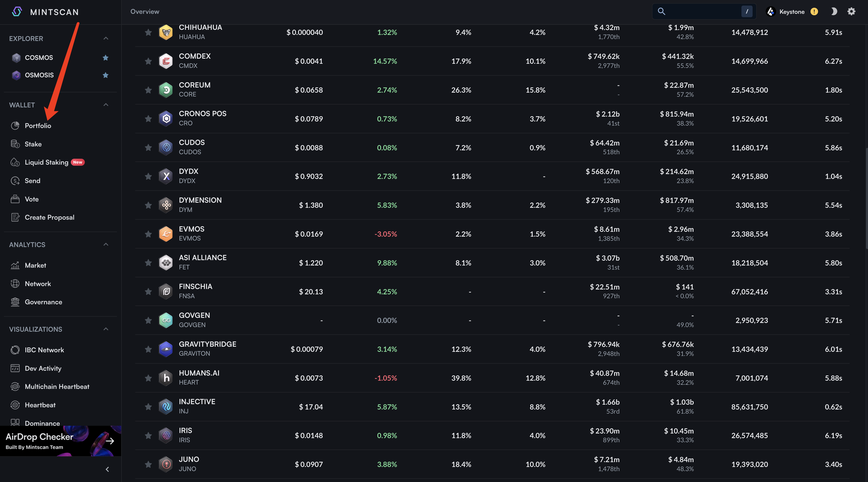Click the Mintscan logo icon
Viewport: 868px width, 482px height.
[17, 12]
